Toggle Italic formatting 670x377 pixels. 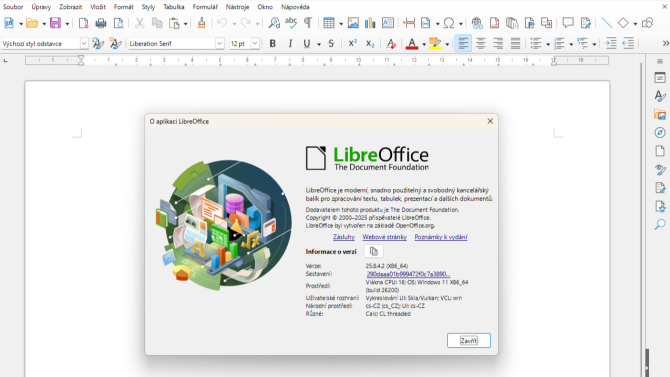290,44
